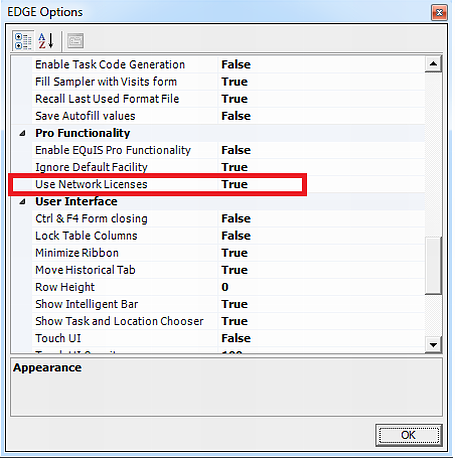The height and width of the screenshot is (458, 455).
Task: Click the scrollbar up arrow
Action: point(433,64)
